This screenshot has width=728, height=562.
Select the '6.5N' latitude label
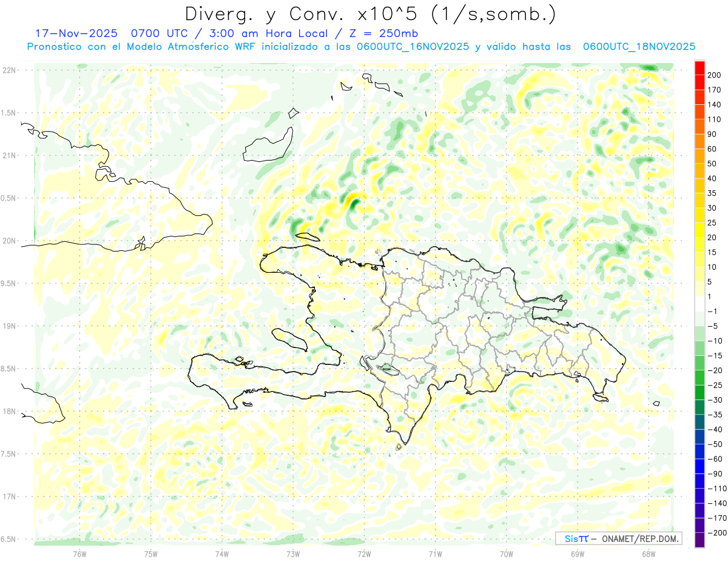point(9,539)
